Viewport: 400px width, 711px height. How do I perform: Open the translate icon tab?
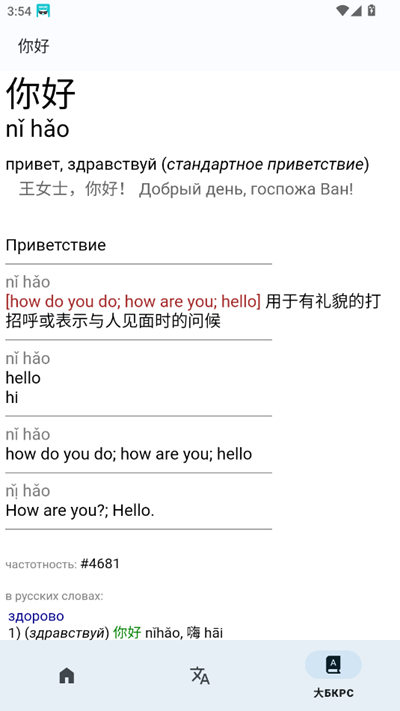click(200, 675)
